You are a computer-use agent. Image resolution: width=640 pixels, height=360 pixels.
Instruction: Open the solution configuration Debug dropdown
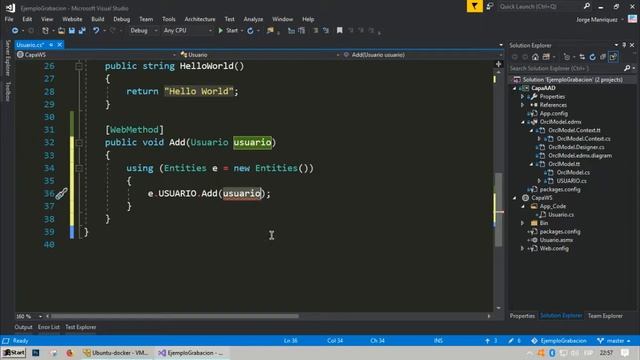click(144, 31)
